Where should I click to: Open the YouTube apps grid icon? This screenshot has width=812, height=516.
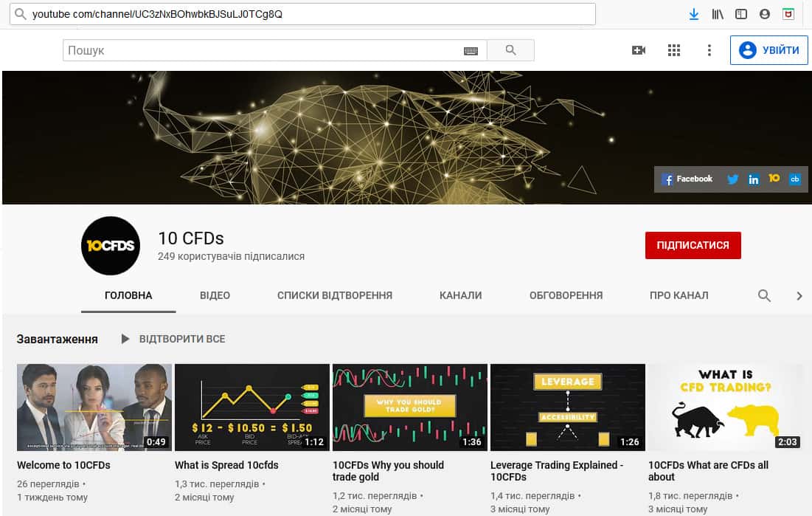pyautogui.click(x=673, y=50)
